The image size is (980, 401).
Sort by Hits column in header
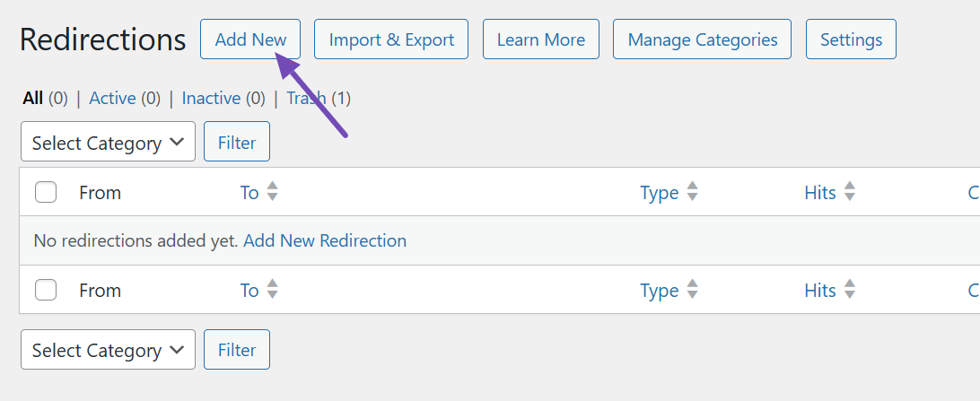pos(821,192)
